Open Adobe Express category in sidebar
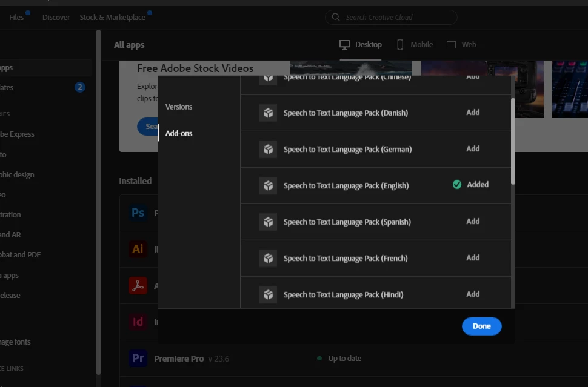Viewport: 588px width, 387px height. coord(17,134)
